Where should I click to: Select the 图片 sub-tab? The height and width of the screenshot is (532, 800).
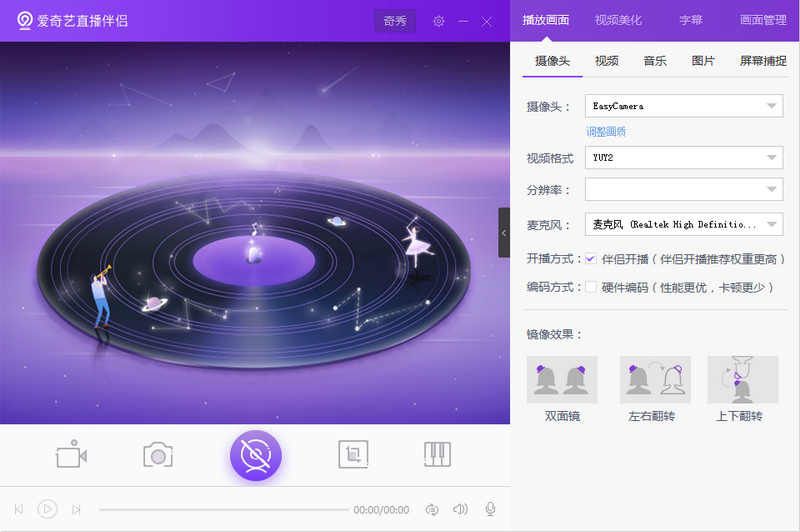tap(703, 61)
